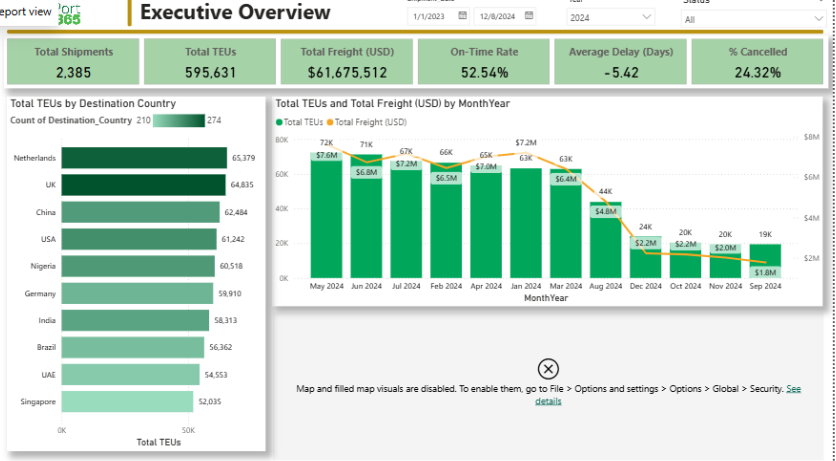Click the 52,035 data label for Singapore
This screenshot has height=461, width=836.
[x=210, y=402]
